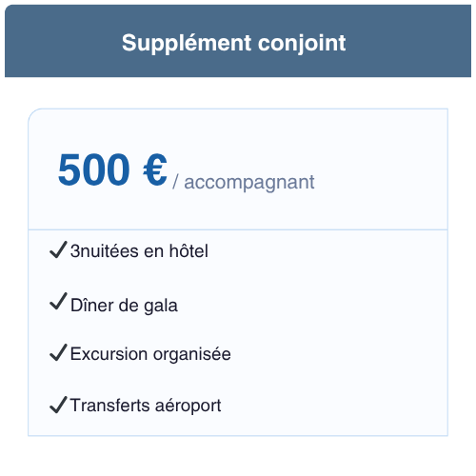Image resolution: width=476 pixels, height=476 pixels.
Task: Click the euro symbol in the price
Action: tap(155, 169)
